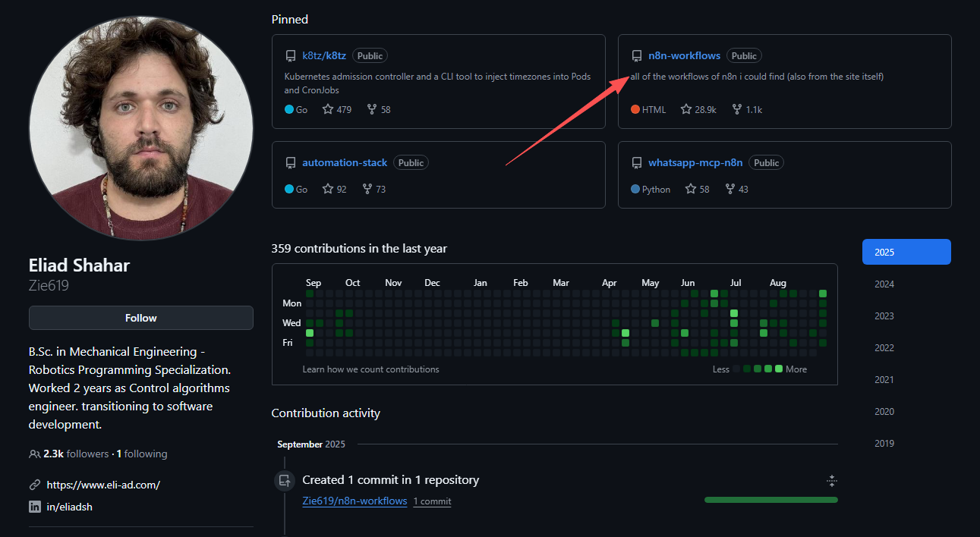Click the Public badge on automation-stack
980x537 pixels.
pyautogui.click(x=411, y=162)
